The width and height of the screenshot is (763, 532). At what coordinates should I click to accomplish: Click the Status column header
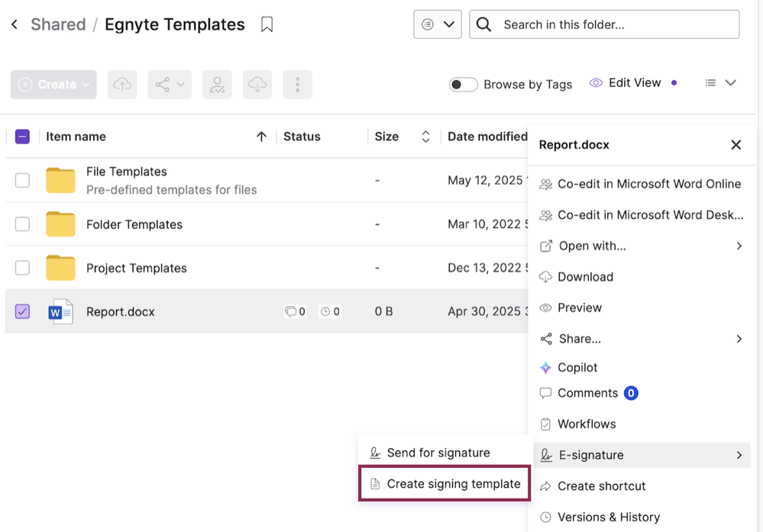[x=302, y=137]
